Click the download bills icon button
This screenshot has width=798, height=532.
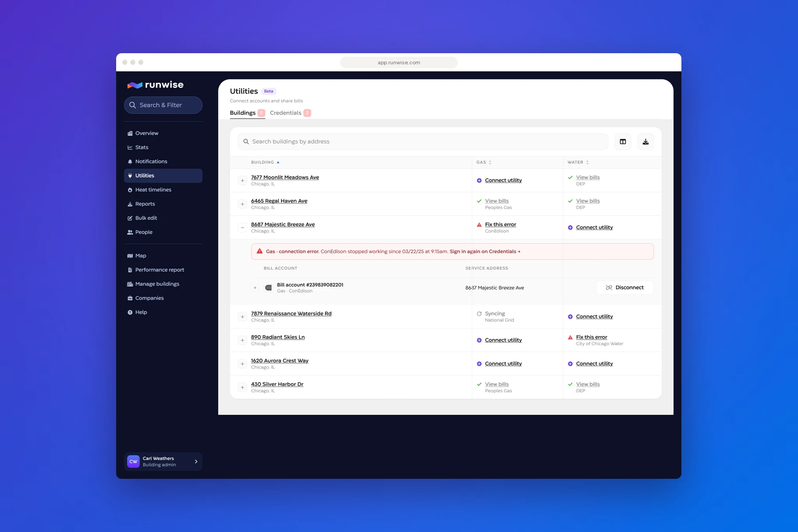coord(645,141)
